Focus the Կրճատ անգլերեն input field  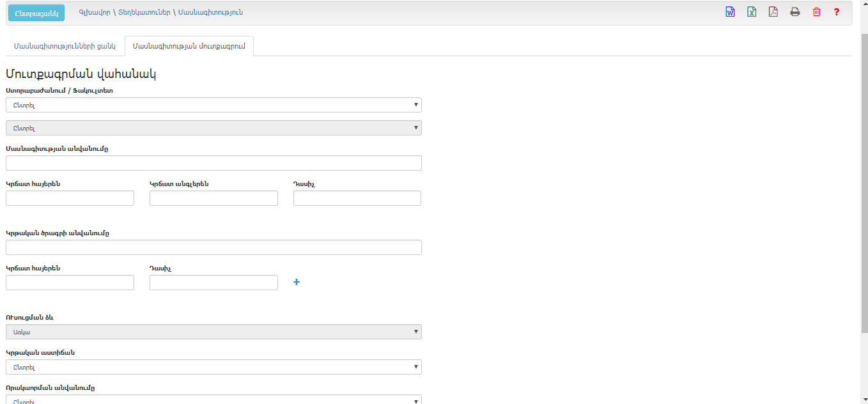pos(213,198)
